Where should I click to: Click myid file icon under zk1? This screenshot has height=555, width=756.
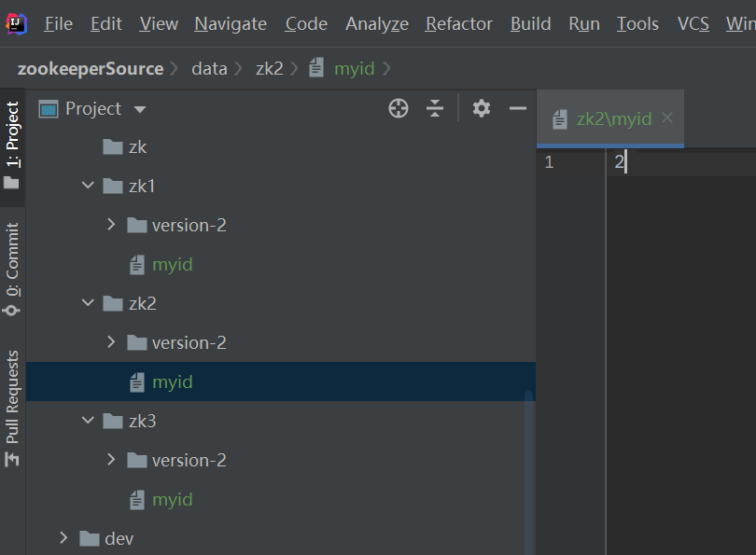[x=137, y=265]
